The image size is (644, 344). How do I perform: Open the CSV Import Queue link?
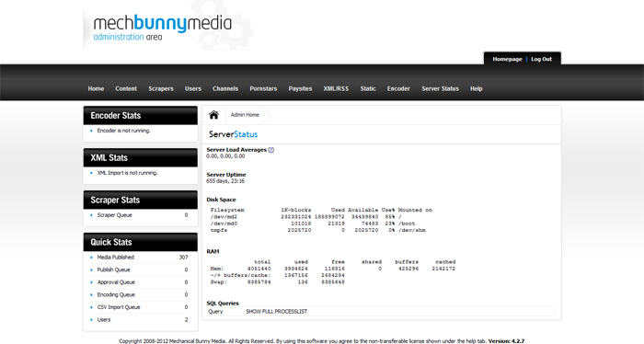click(x=119, y=307)
